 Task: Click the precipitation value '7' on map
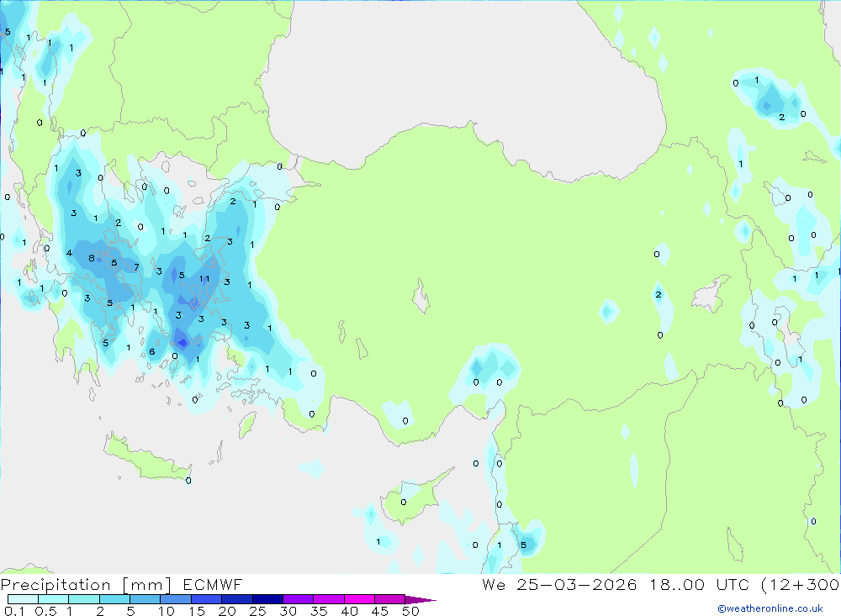point(136,267)
